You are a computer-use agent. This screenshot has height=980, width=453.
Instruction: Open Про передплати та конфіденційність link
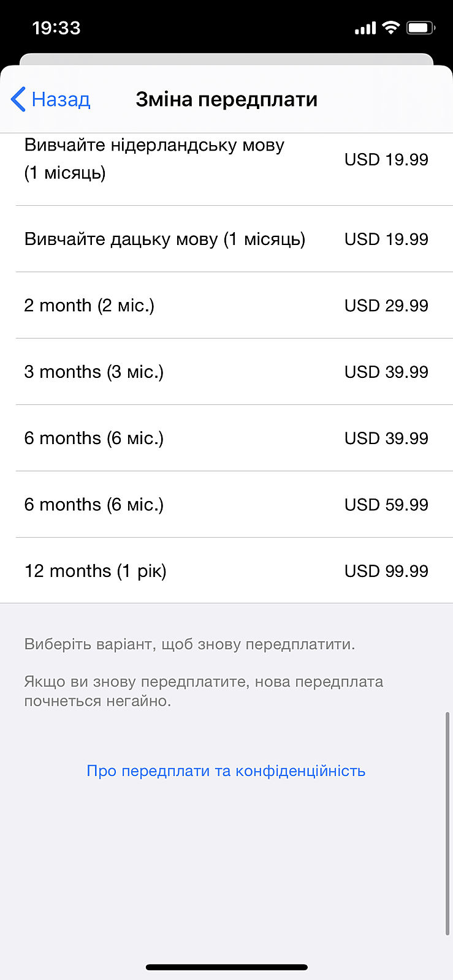point(226,771)
